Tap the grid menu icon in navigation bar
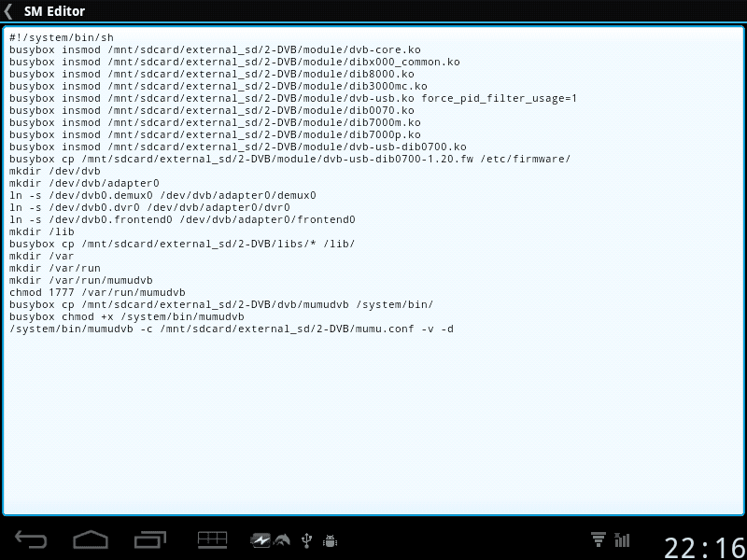This screenshot has width=747, height=560. tap(213, 540)
